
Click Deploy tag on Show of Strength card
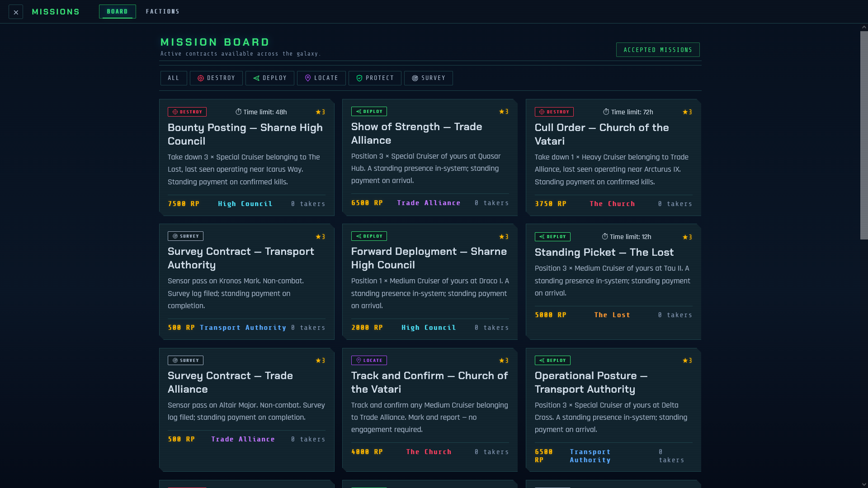coord(369,111)
